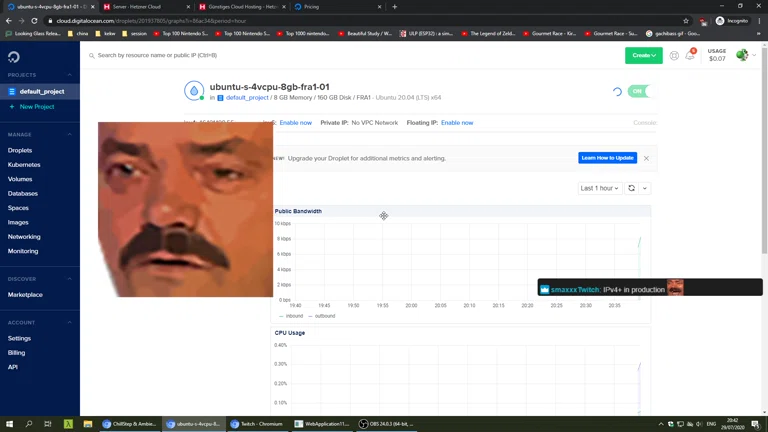Click Enable now for Floating IP
768x432 pixels.
coord(457,123)
